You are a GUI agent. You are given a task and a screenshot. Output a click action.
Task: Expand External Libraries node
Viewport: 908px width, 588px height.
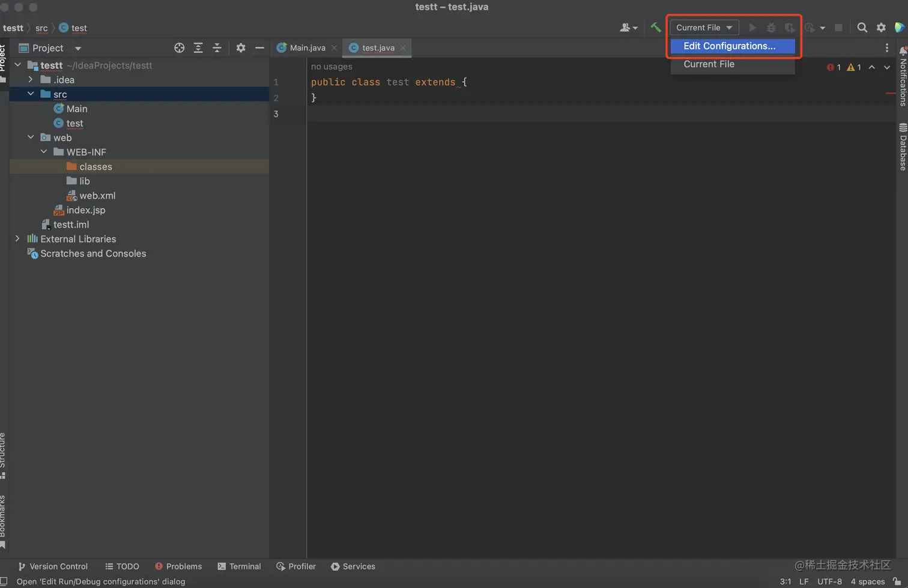pos(18,238)
